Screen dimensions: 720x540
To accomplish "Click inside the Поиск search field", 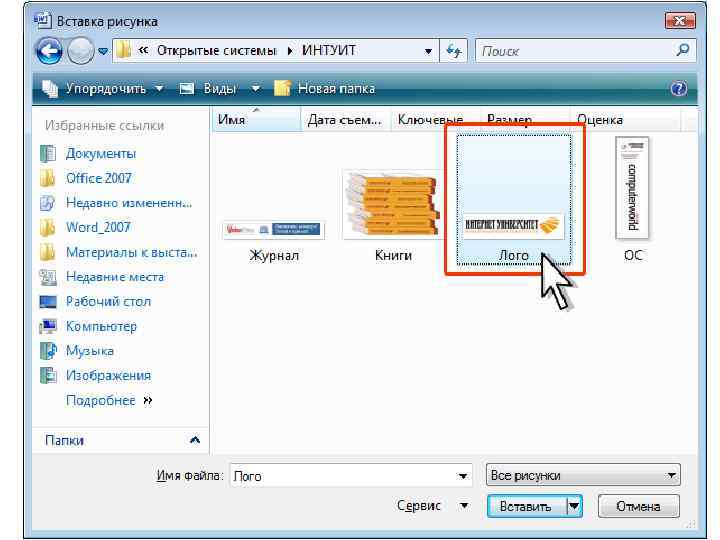I will coord(576,51).
